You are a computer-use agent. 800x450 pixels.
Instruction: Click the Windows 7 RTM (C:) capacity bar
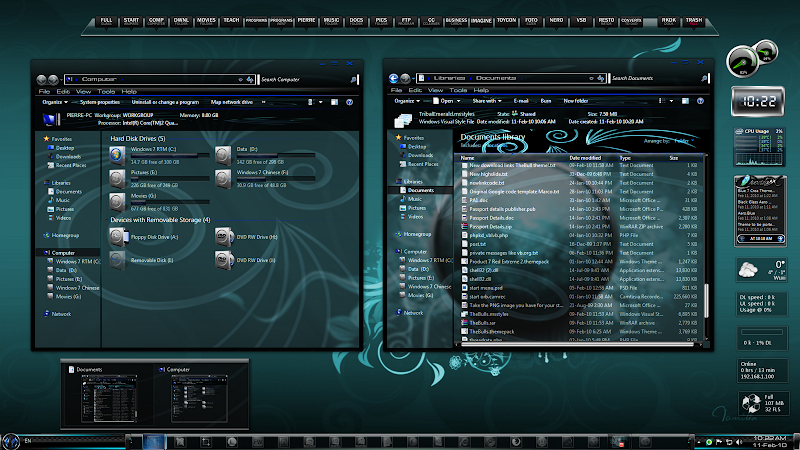click(x=170, y=155)
